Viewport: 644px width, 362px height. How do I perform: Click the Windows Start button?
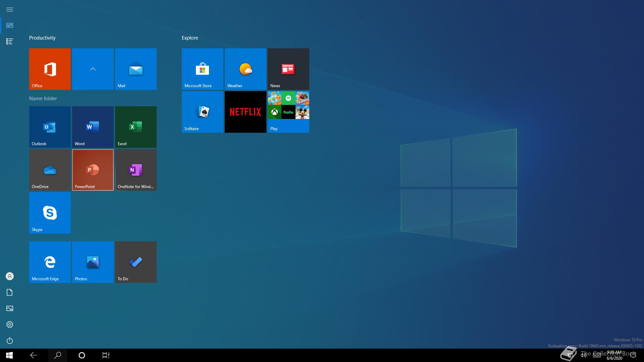(x=9, y=355)
